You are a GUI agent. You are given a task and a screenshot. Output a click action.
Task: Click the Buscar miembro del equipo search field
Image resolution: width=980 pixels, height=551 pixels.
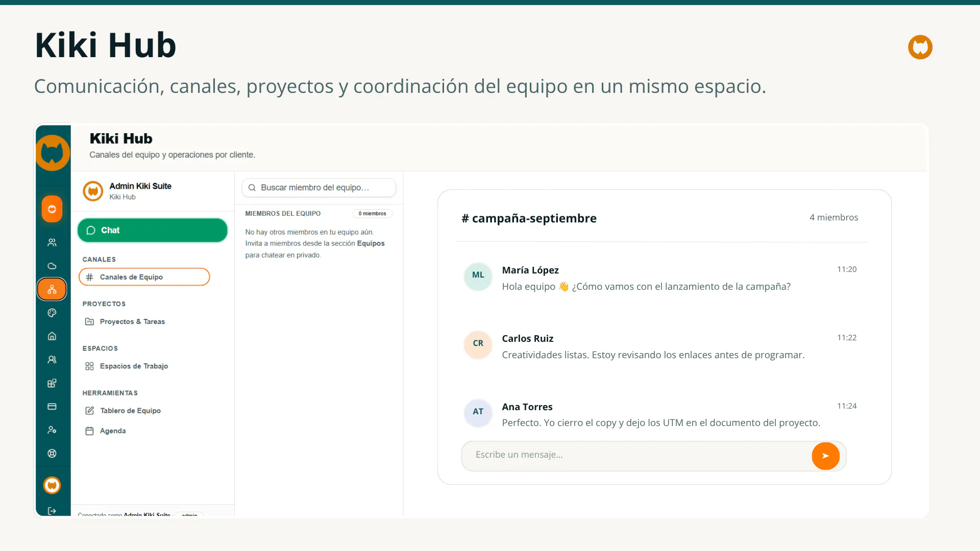coord(318,188)
